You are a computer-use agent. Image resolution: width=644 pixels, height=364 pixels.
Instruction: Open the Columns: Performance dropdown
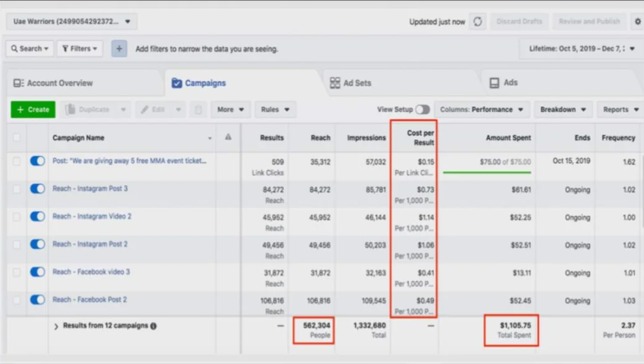481,110
